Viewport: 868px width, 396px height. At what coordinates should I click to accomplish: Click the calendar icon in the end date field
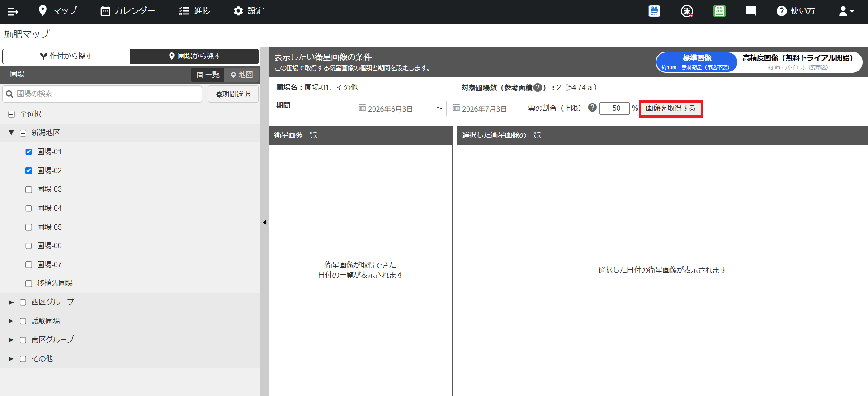[456, 108]
